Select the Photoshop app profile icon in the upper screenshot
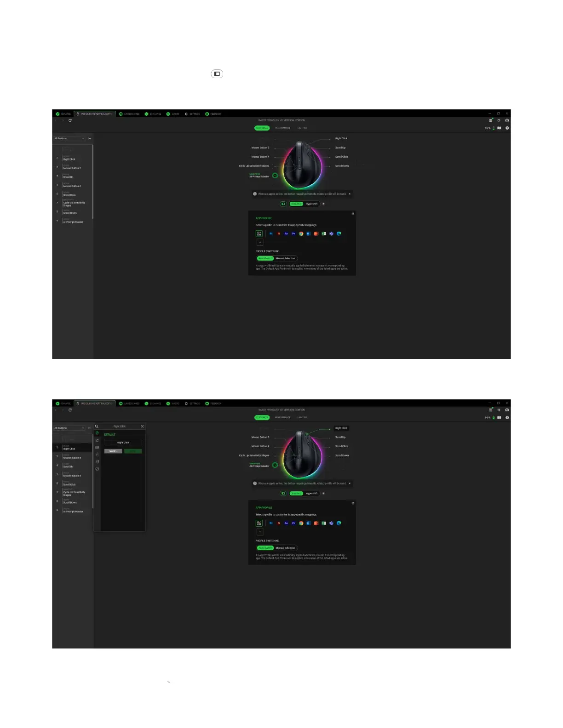Image resolution: width=563 pixels, height=728 pixels. (271, 234)
